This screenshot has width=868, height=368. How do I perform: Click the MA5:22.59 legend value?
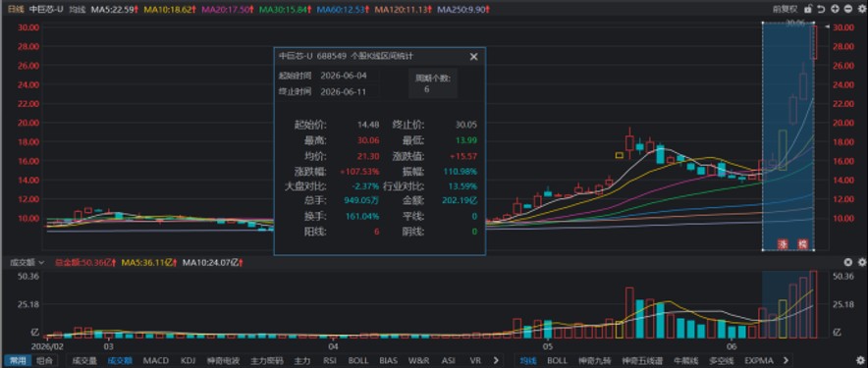pyautogui.click(x=115, y=9)
